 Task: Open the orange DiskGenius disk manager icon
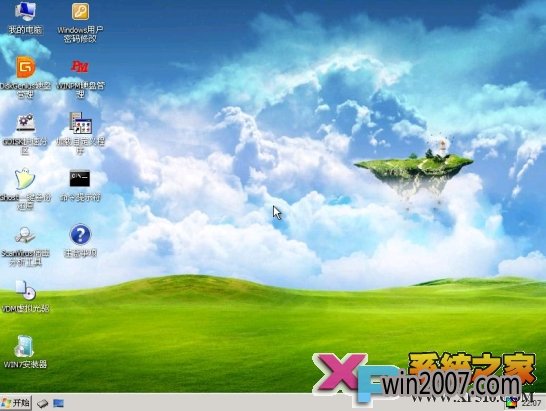(x=26, y=67)
